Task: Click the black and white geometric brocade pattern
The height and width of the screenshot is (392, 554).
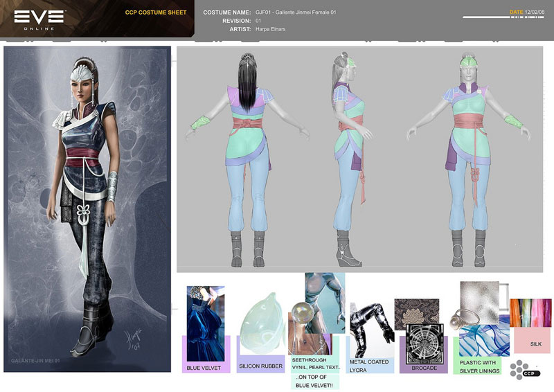Action: pyautogui.click(x=425, y=344)
